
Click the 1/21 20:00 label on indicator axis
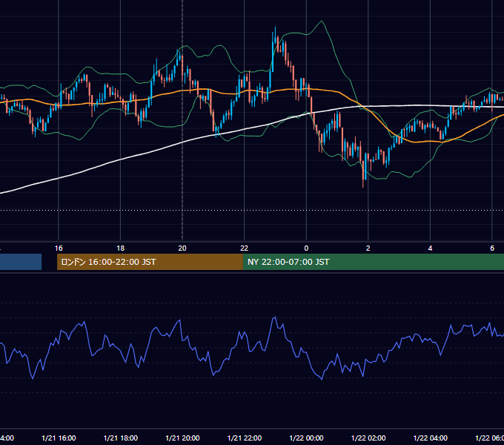tap(182, 438)
